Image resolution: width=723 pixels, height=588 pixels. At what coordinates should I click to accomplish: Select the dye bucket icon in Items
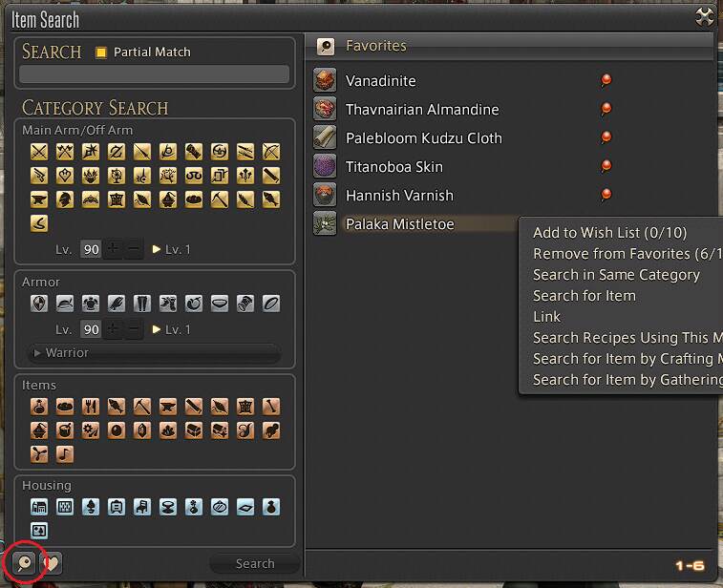point(65,430)
